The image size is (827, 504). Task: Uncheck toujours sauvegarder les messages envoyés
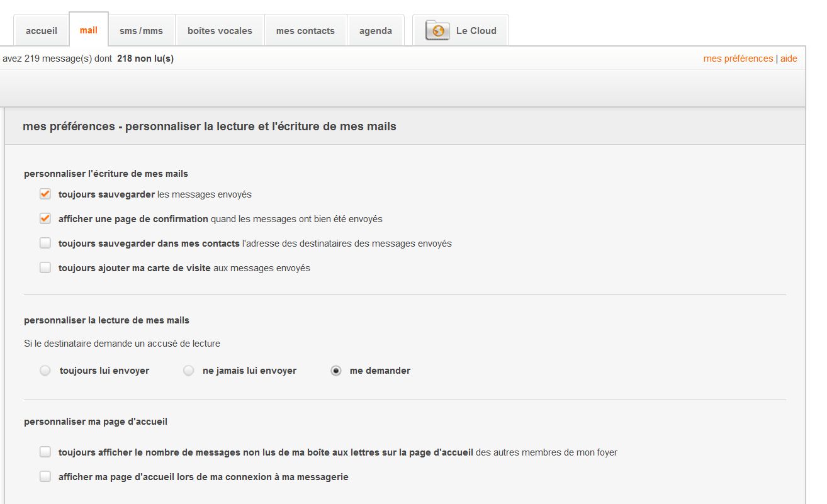tap(45, 194)
